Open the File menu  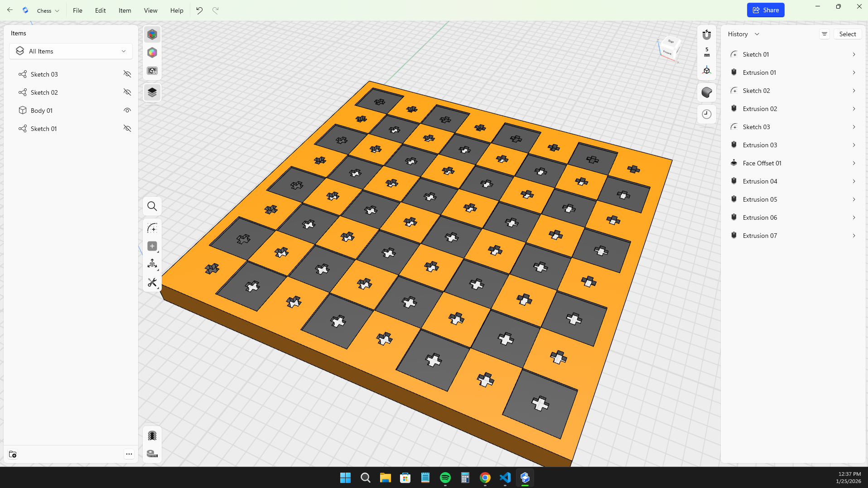tap(77, 10)
